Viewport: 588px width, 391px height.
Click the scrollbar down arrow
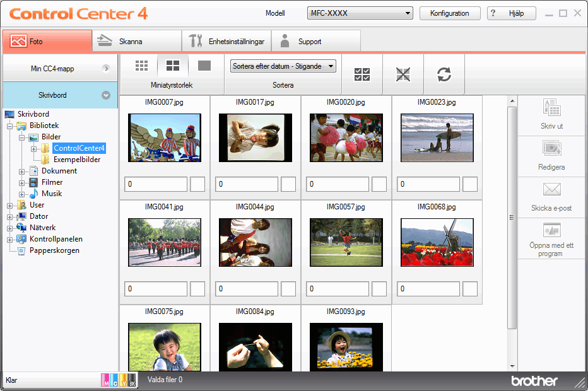tap(512, 366)
